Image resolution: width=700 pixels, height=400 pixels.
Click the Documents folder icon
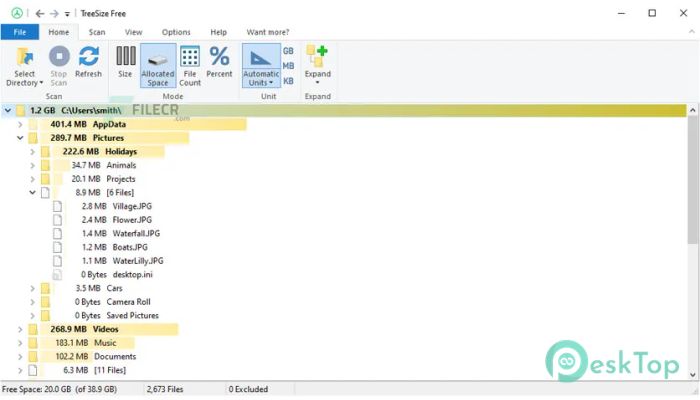[x=33, y=357]
